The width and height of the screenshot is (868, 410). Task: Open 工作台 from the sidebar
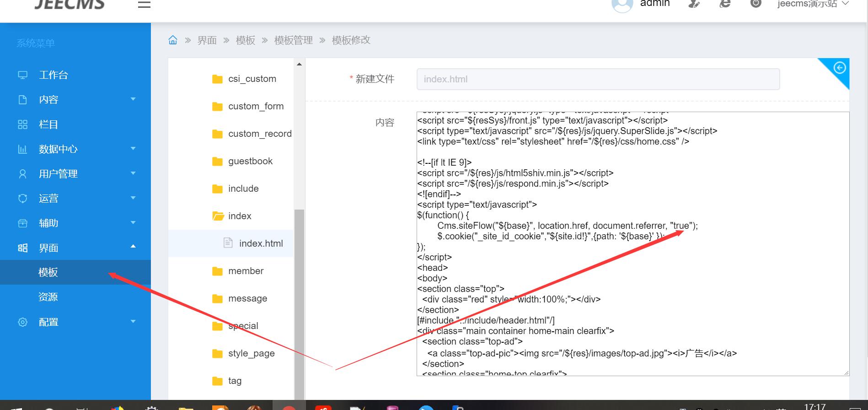(x=53, y=75)
